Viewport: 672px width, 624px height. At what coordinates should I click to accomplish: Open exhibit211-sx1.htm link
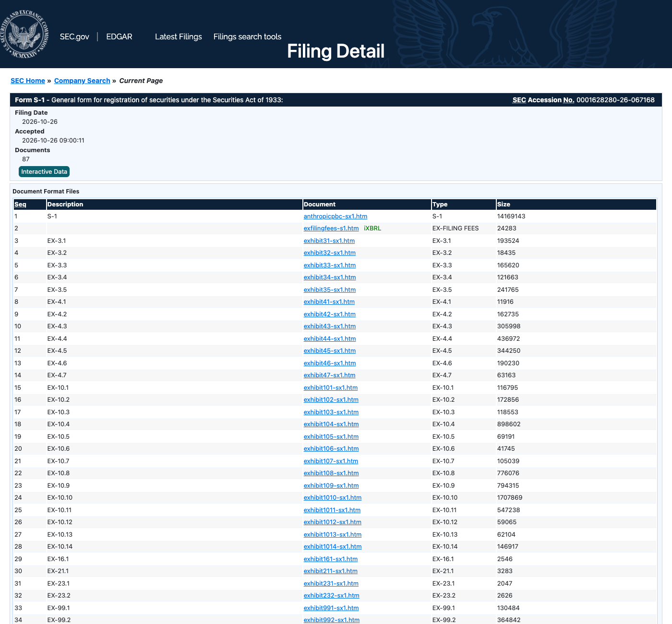click(x=331, y=571)
